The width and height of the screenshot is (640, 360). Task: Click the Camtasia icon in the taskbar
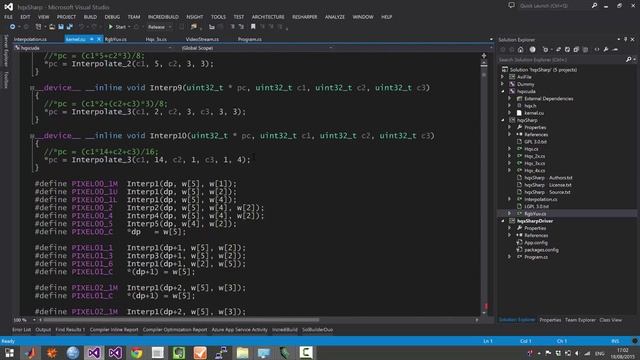point(306,353)
